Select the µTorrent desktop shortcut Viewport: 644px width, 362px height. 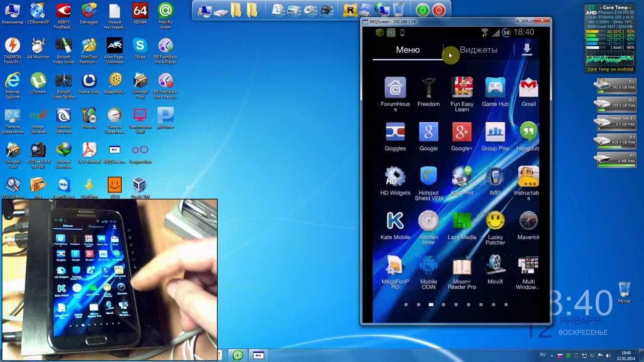tap(38, 84)
